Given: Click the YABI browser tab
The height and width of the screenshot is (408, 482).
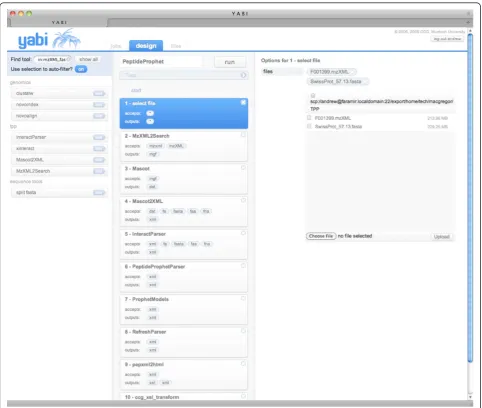Looking at the screenshot, I should point(59,22).
